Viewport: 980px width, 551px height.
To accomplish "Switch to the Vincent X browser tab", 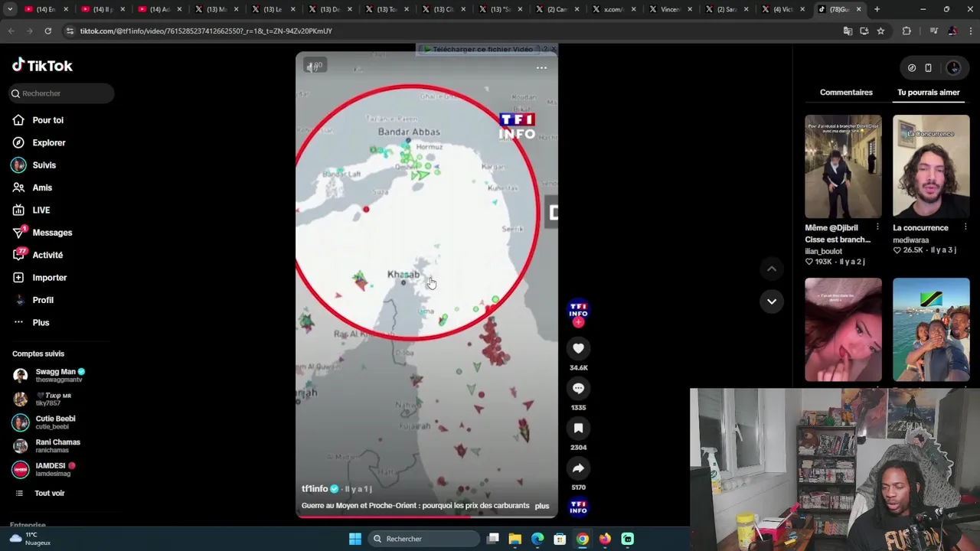I will 670,9.
